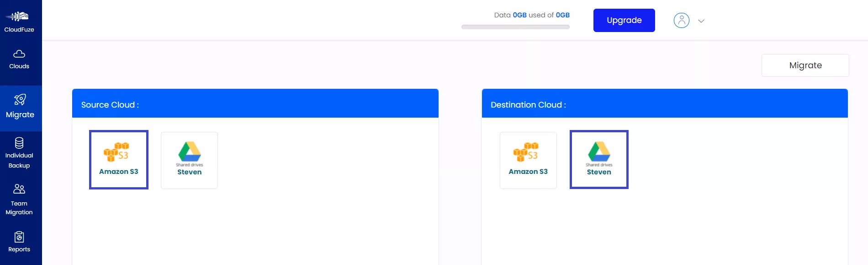The image size is (868, 265).
Task: Click the user profile avatar icon
Action: (682, 21)
